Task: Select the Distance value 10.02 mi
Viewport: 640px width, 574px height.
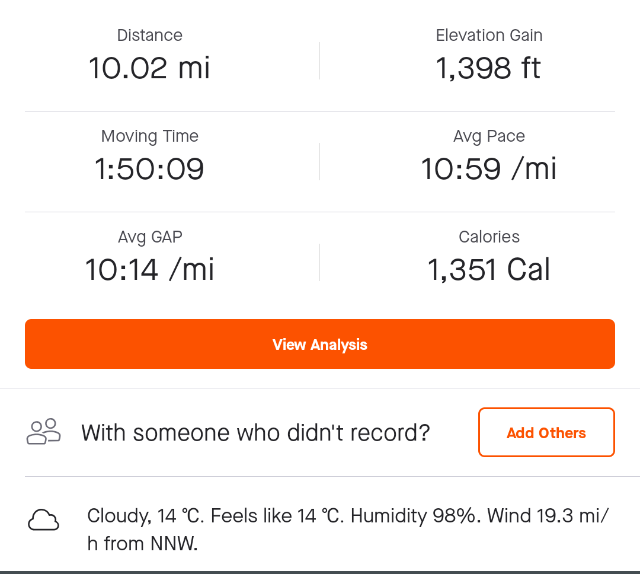Action: pyautogui.click(x=149, y=68)
